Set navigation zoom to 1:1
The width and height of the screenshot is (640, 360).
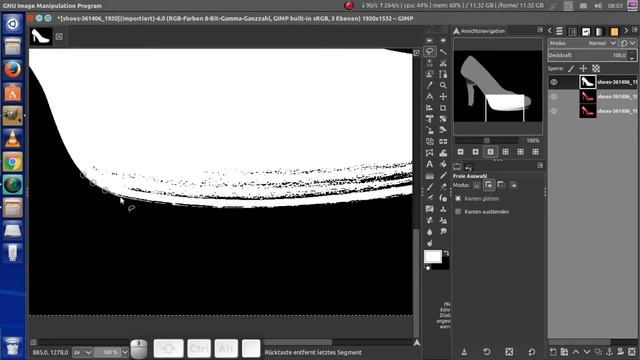point(490,152)
